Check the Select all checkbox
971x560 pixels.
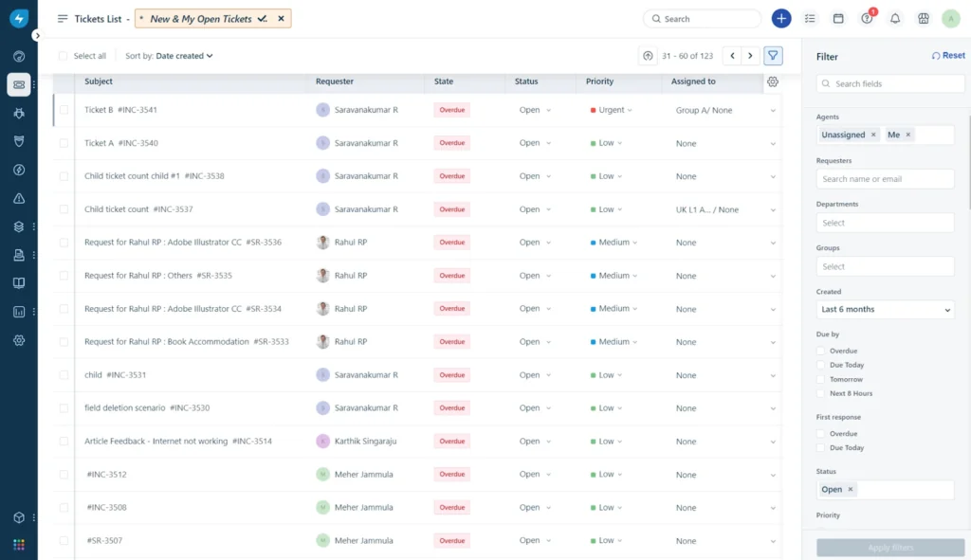tap(64, 56)
